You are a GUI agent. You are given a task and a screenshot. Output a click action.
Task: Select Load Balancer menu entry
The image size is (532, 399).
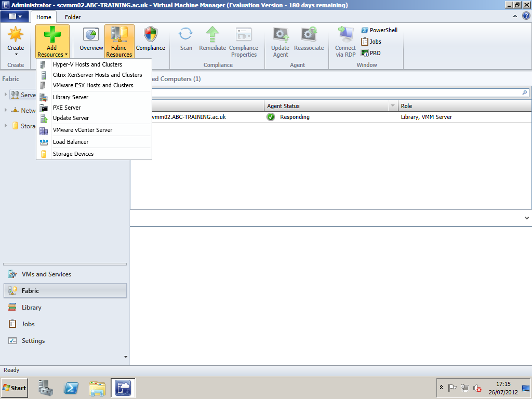pyautogui.click(x=94, y=142)
